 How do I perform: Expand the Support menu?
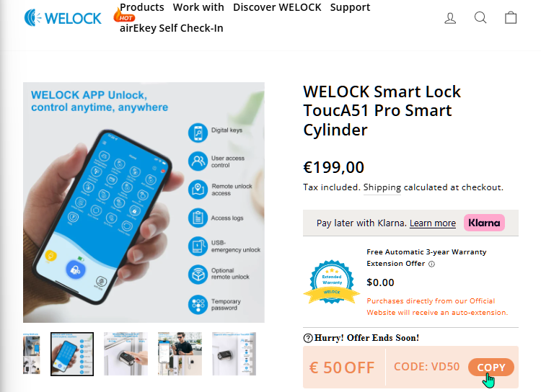point(350,8)
